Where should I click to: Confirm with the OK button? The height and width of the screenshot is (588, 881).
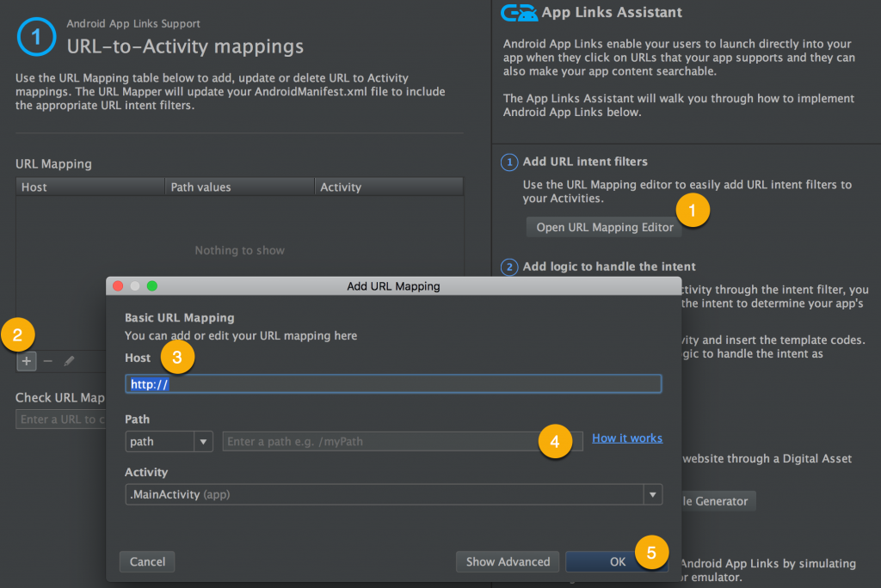point(617,561)
